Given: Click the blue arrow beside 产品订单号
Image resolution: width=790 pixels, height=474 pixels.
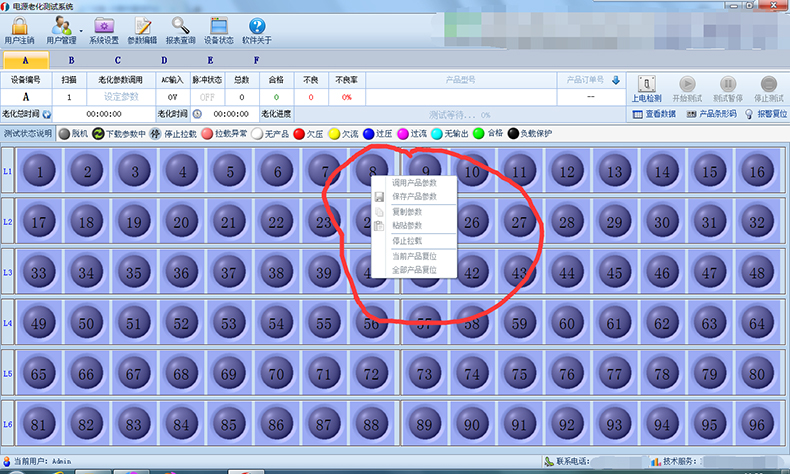Looking at the screenshot, I should (x=616, y=80).
